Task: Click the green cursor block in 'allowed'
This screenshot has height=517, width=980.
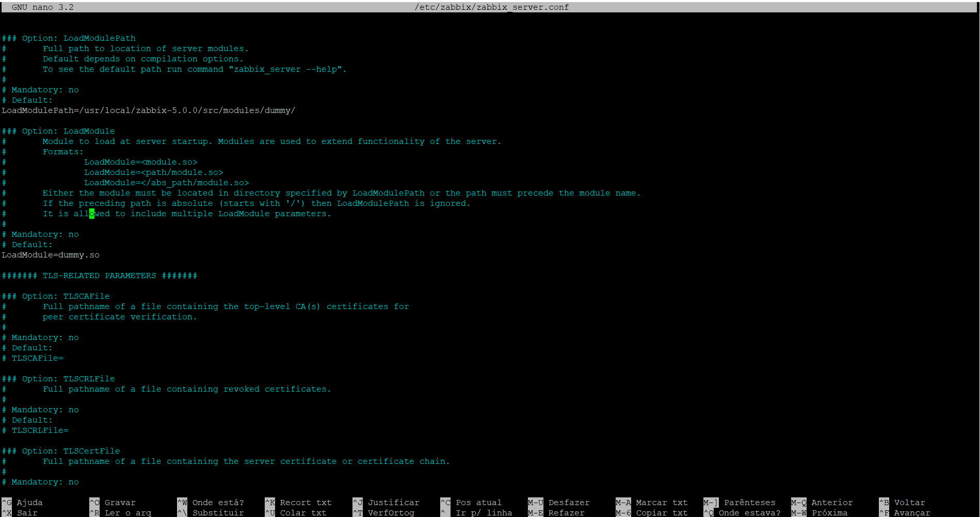Action: coord(92,214)
